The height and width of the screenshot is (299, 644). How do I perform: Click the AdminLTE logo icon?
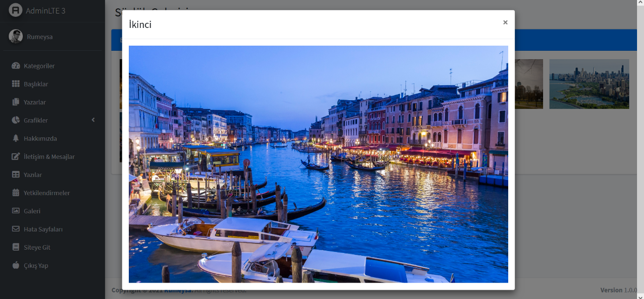(x=15, y=10)
